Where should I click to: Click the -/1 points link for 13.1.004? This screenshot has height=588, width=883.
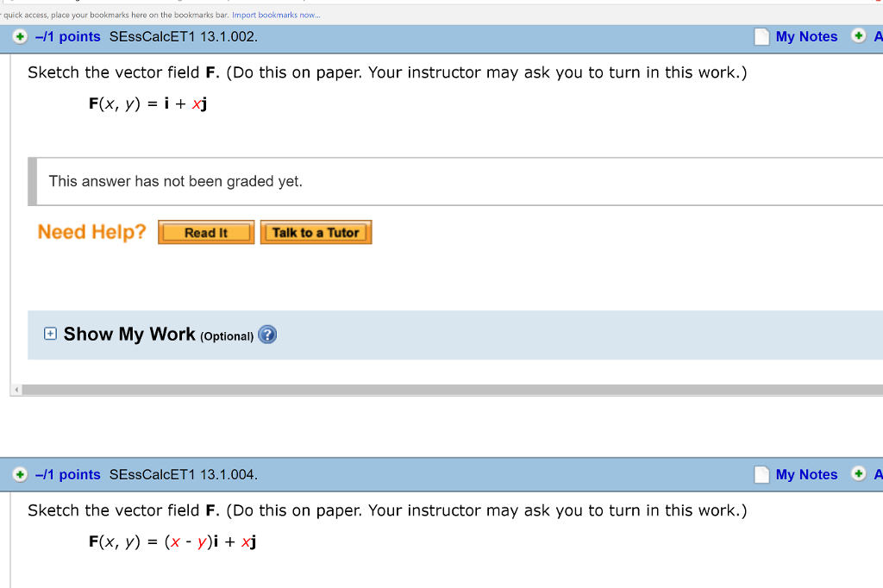click(68, 475)
